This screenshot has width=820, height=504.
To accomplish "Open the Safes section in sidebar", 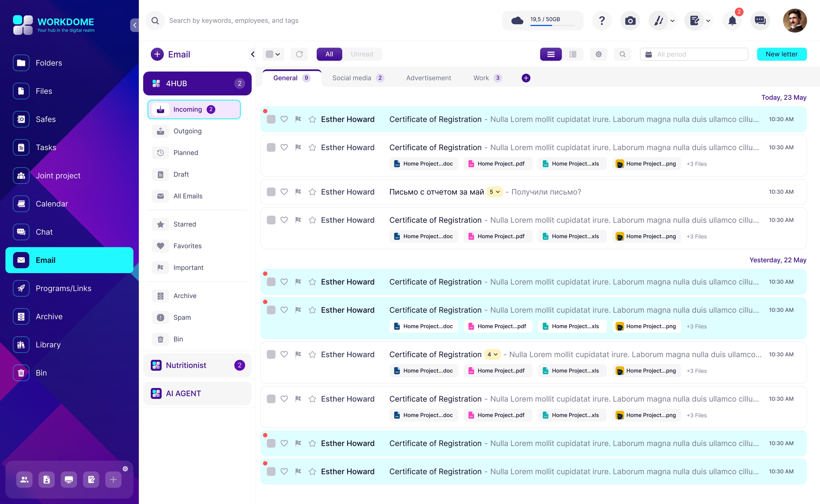I will point(45,119).
